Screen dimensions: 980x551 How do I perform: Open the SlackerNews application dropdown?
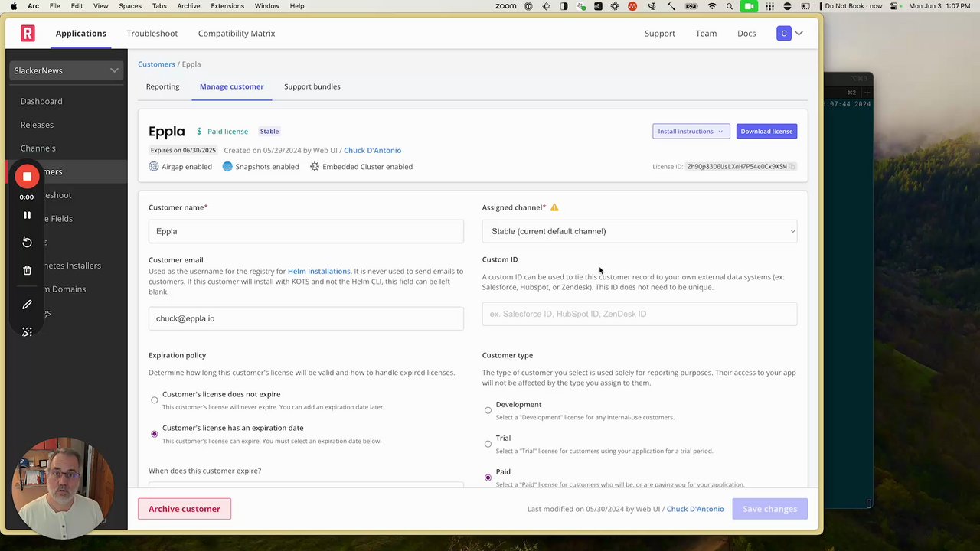(67, 70)
